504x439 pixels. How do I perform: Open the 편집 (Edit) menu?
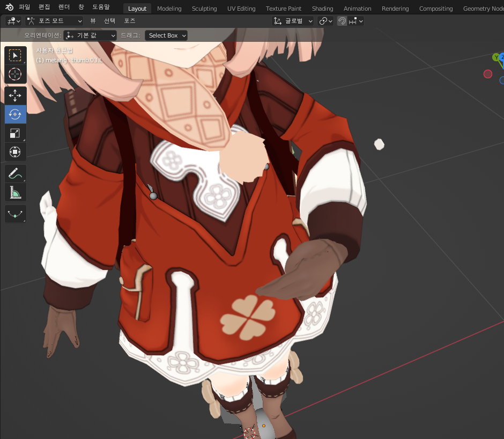45,7
